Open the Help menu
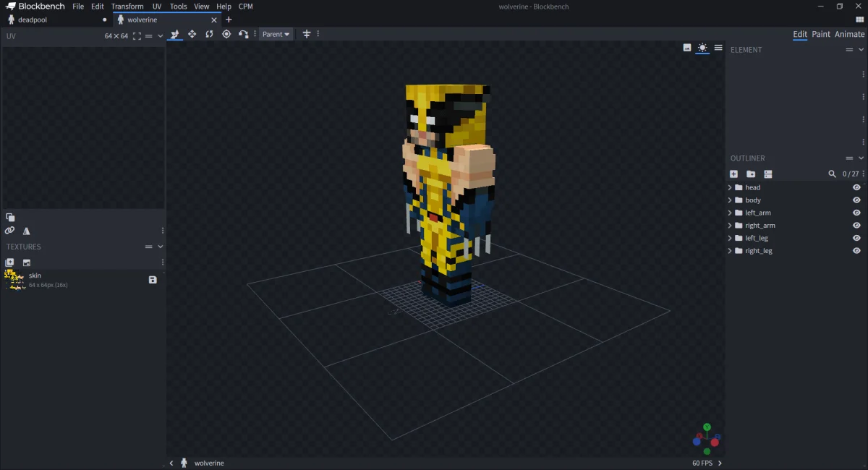Image resolution: width=868 pixels, height=470 pixels. (x=224, y=7)
